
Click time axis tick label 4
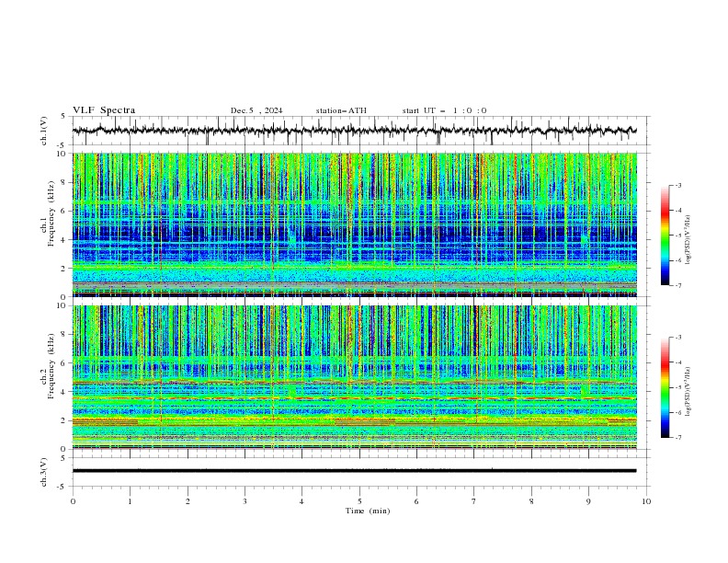point(301,501)
